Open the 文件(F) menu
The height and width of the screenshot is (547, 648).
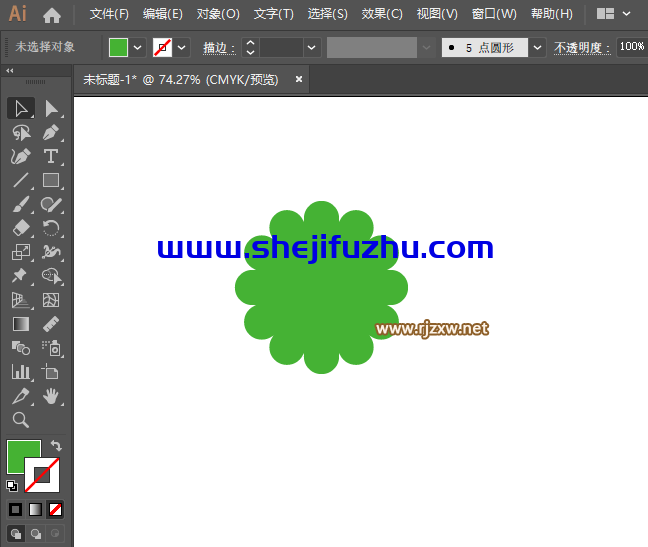109,14
